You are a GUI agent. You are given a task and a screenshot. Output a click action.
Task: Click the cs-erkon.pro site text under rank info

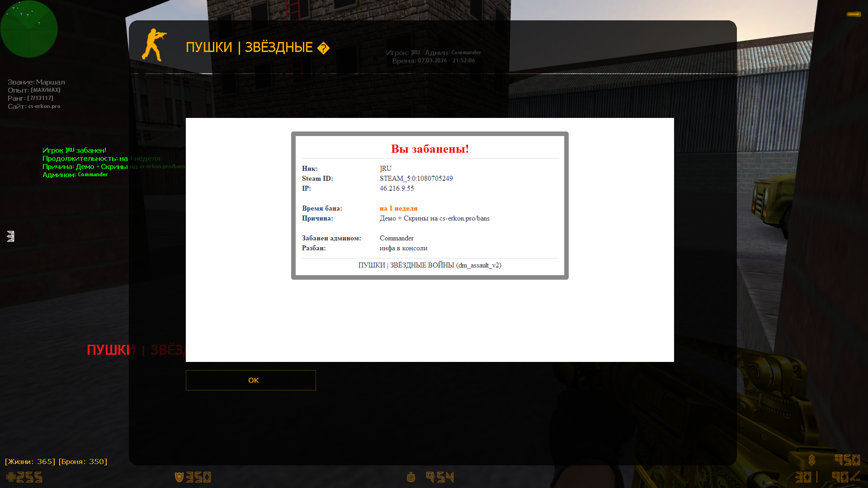[44, 106]
